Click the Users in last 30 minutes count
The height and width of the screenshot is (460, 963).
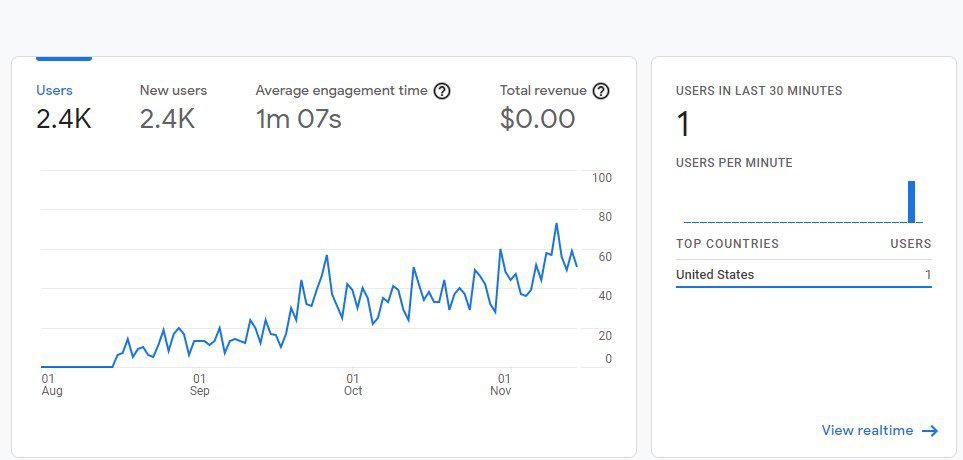click(x=684, y=125)
